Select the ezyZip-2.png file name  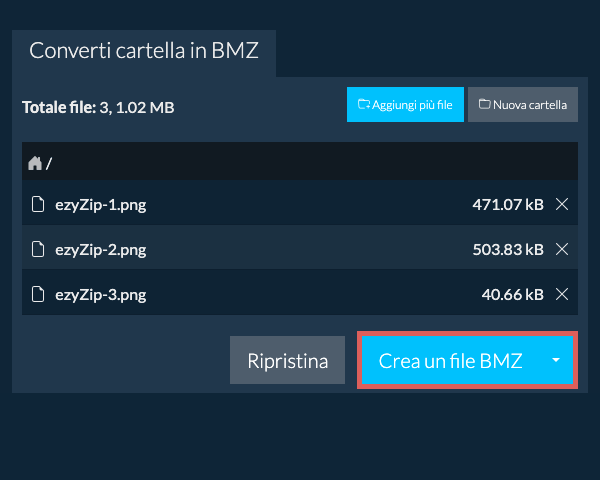click(x=101, y=249)
